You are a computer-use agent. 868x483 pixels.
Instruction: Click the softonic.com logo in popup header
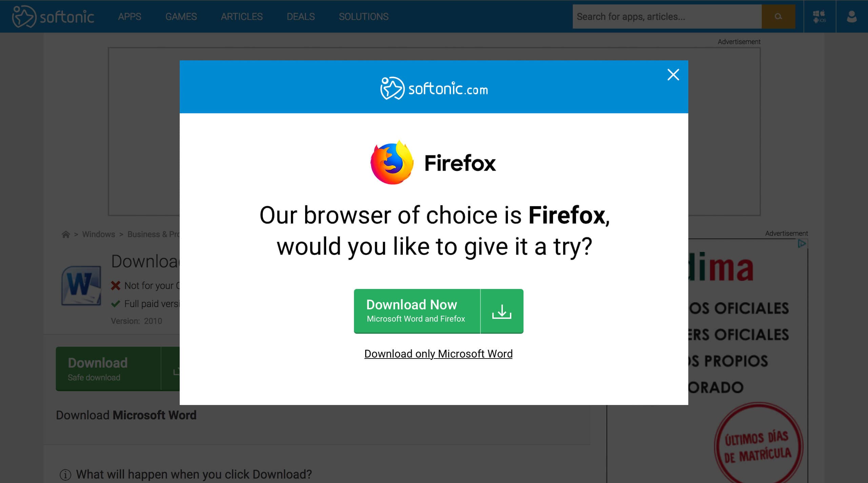(x=434, y=89)
